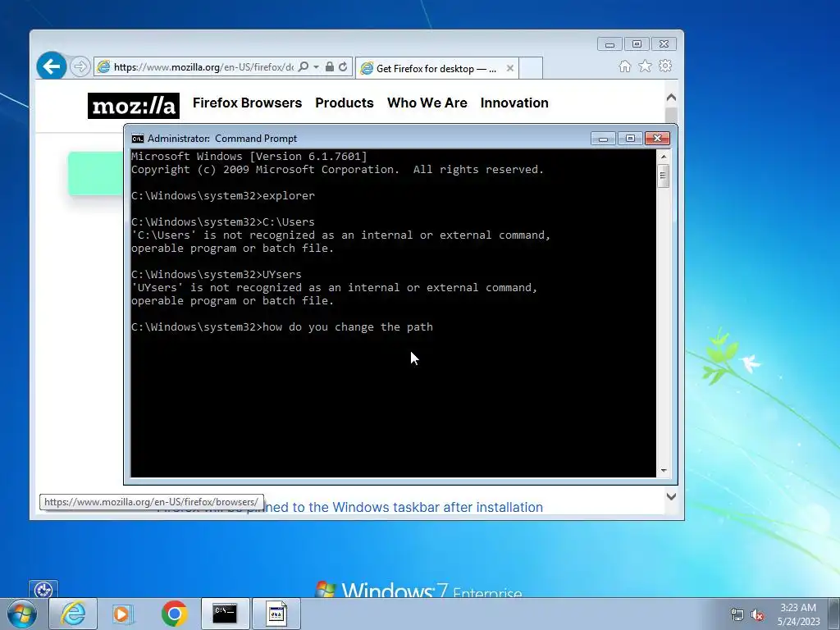Click the Show desktop strip at taskbar end

(835, 614)
